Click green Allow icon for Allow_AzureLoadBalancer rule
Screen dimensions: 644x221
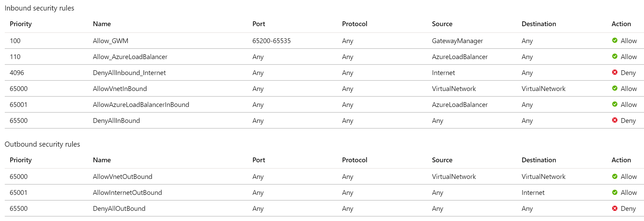[614, 56]
